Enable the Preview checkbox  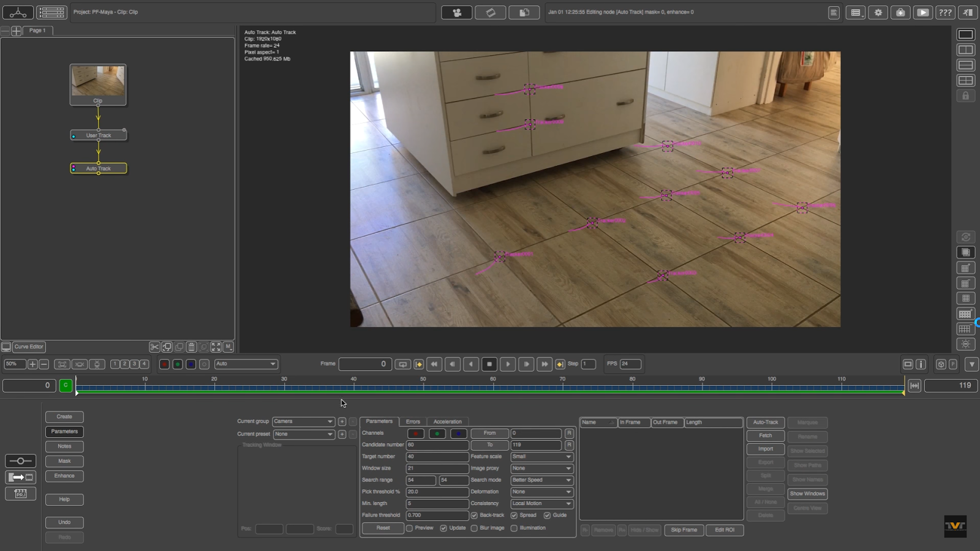(409, 528)
